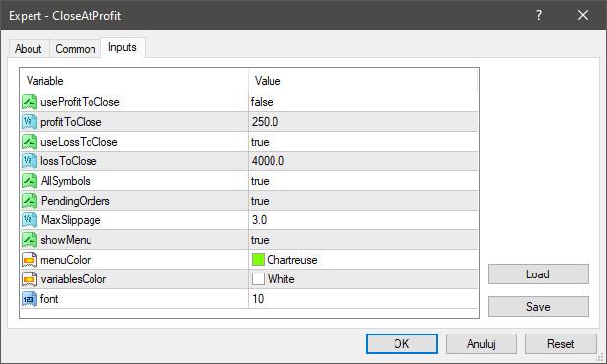The image size is (607, 364).
Task: Open the Common tab
Action: pos(76,49)
